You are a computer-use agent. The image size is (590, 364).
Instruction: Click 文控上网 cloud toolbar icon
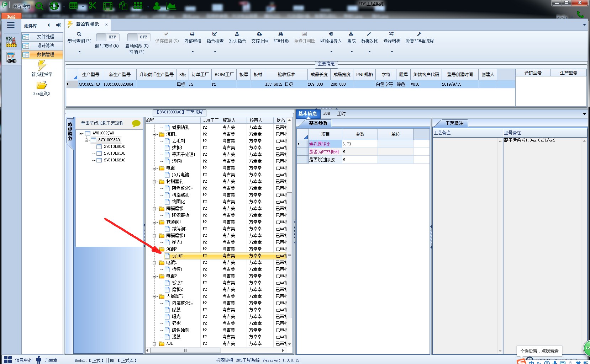point(259,34)
